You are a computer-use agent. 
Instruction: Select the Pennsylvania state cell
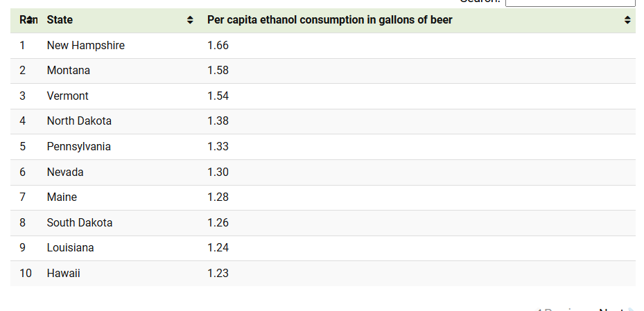(78, 147)
